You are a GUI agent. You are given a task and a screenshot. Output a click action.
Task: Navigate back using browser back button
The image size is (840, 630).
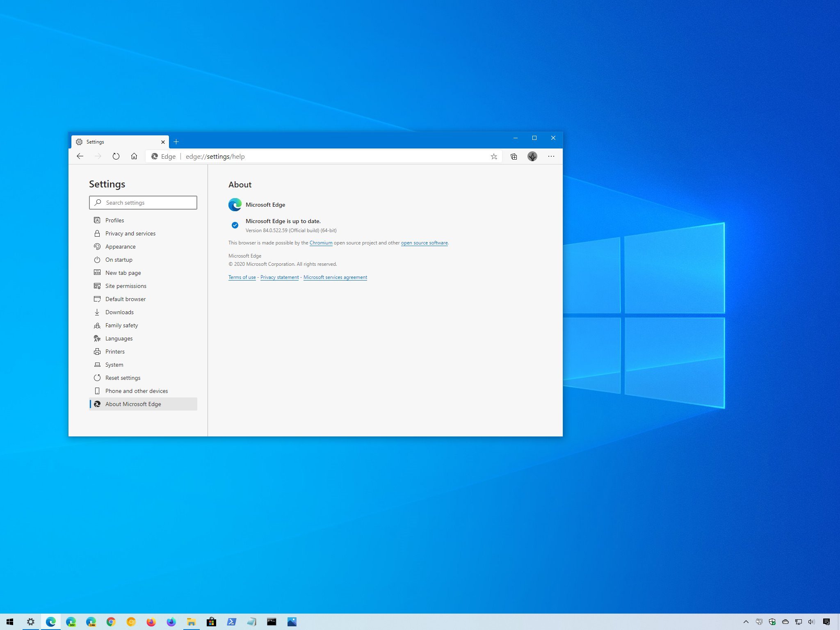tap(80, 156)
